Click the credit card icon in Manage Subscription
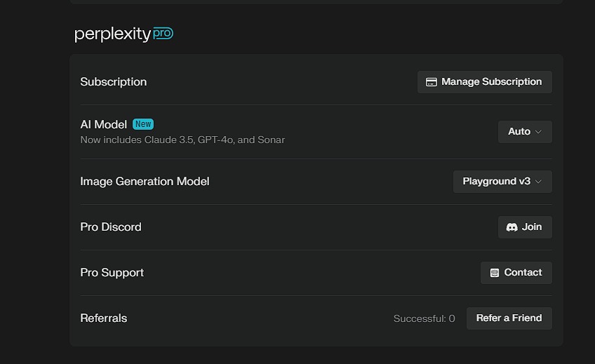Image resolution: width=595 pixels, height=364 pixels. click(431, 82)
